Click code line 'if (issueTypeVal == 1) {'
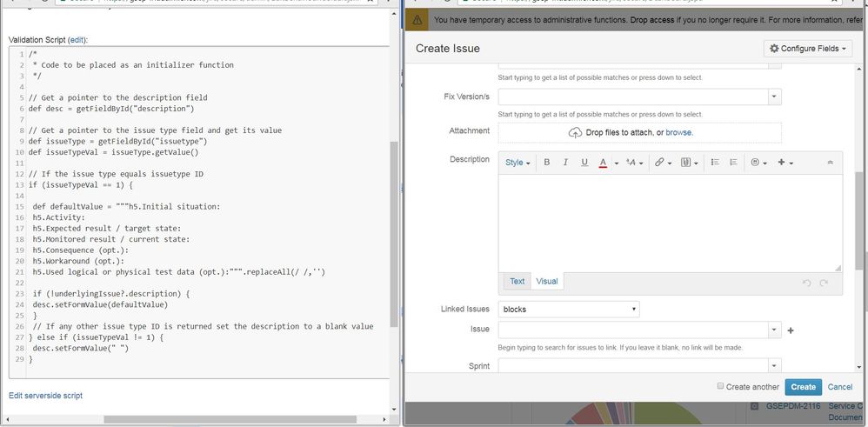Screen dimensions: 868x427 [x=81, y=185]
